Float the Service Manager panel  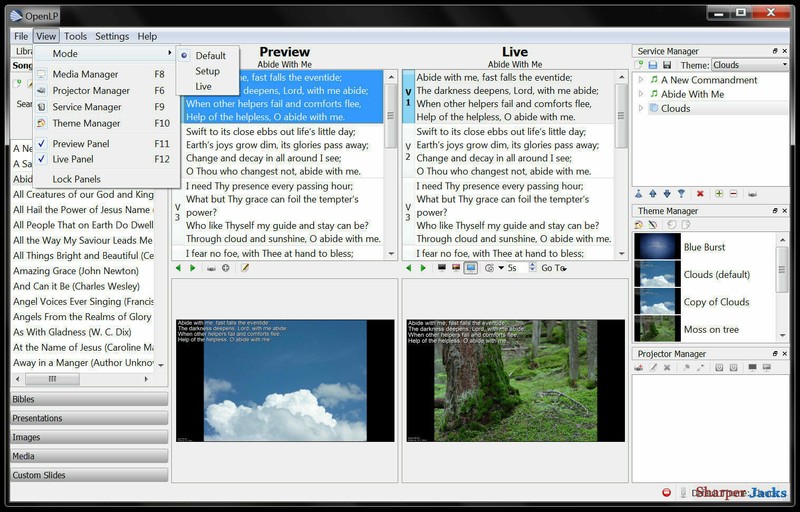point(775,51)
